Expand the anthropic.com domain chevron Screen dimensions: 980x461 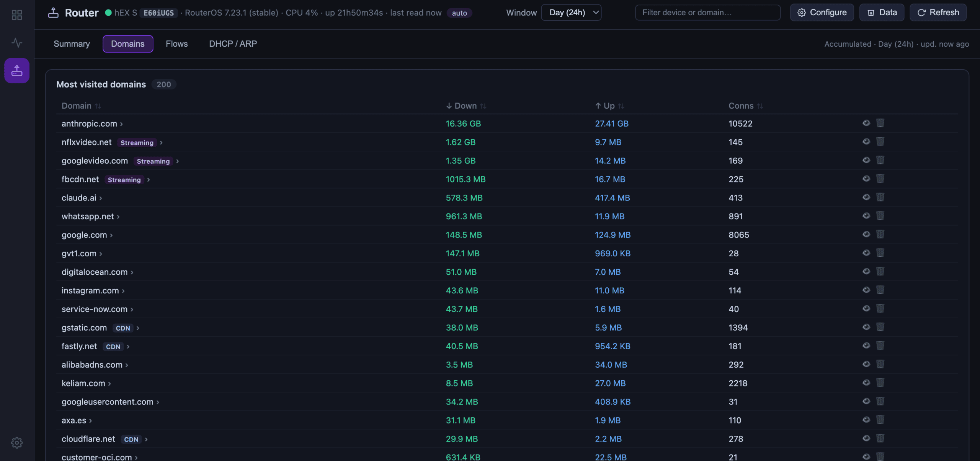121,124
